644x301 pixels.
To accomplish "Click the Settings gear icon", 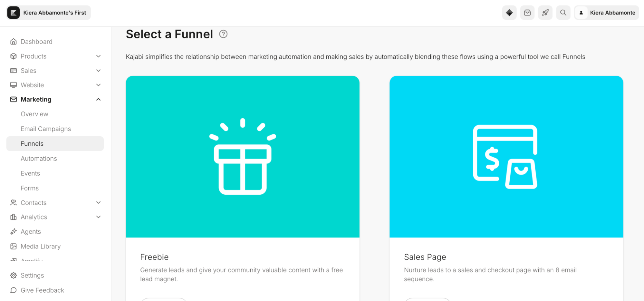I will click(14, 275).
